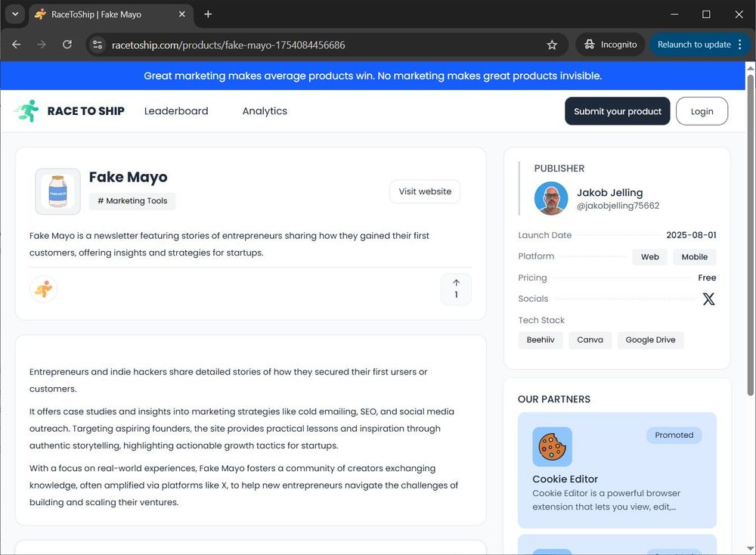Click the X social media icon
The image size is (756, 555).
coord(708,299)
